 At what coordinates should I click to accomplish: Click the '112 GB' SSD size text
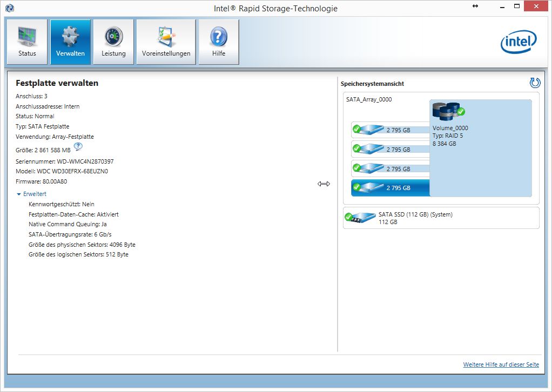pos(388,222)
